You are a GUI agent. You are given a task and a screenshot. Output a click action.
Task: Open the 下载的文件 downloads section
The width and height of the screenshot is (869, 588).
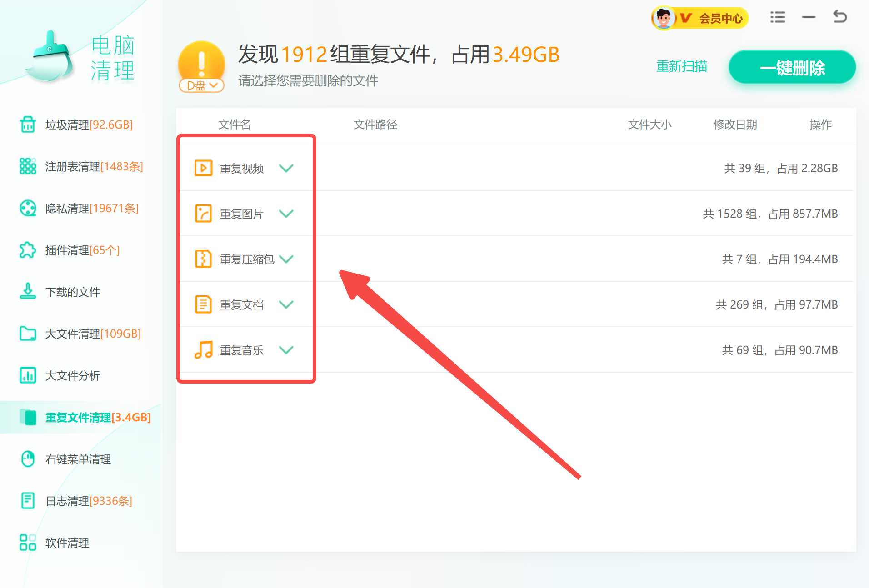28,292
